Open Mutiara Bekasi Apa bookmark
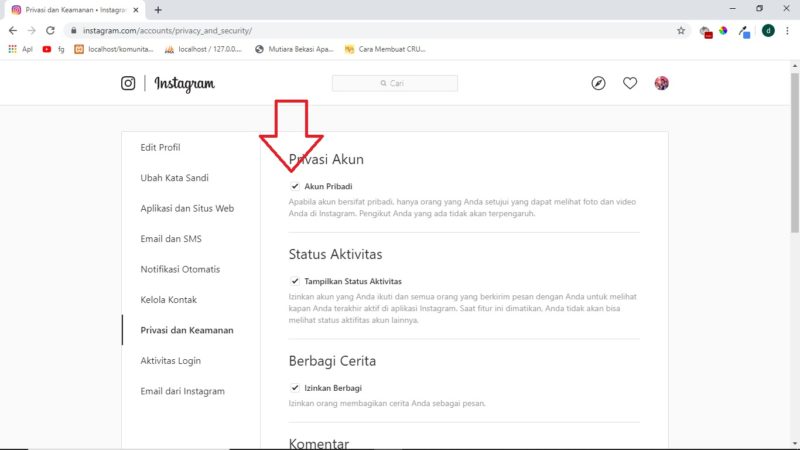The height and width of the screenshot is (450, 800). (294, 49)
